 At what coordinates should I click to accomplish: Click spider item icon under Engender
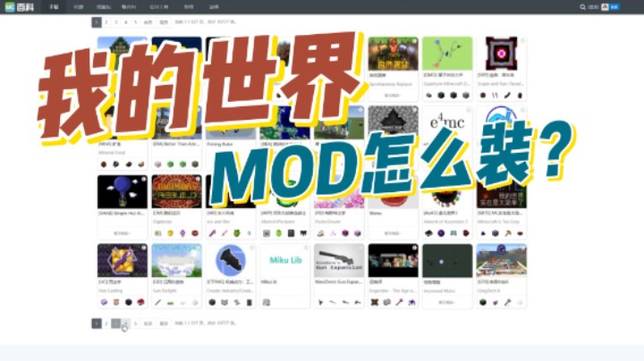(x=411, y=302)
